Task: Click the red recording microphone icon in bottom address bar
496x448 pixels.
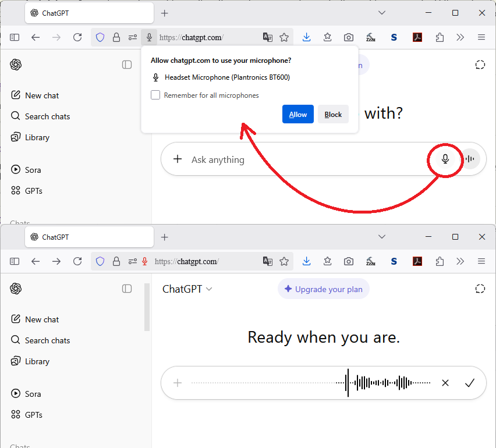Action: [144, 261]
